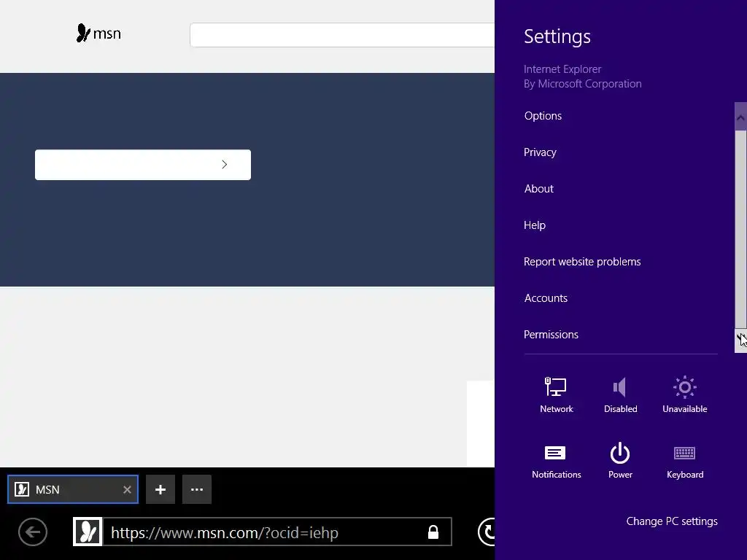Click the Disabled volume icon
This screenshot has height=560, width=747.
[x=620, y=394]
